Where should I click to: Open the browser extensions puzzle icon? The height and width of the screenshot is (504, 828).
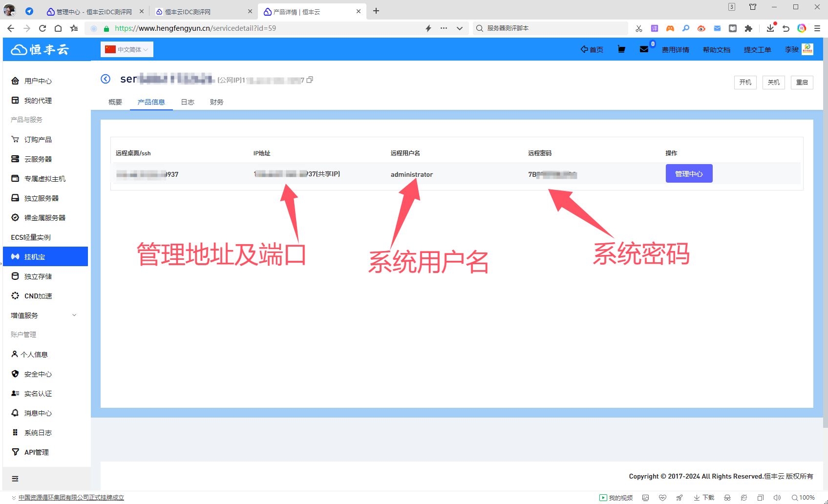748,28
